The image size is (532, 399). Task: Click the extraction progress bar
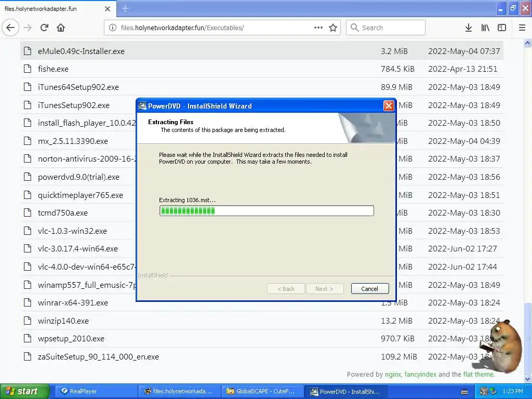click(x=267, y=211)
